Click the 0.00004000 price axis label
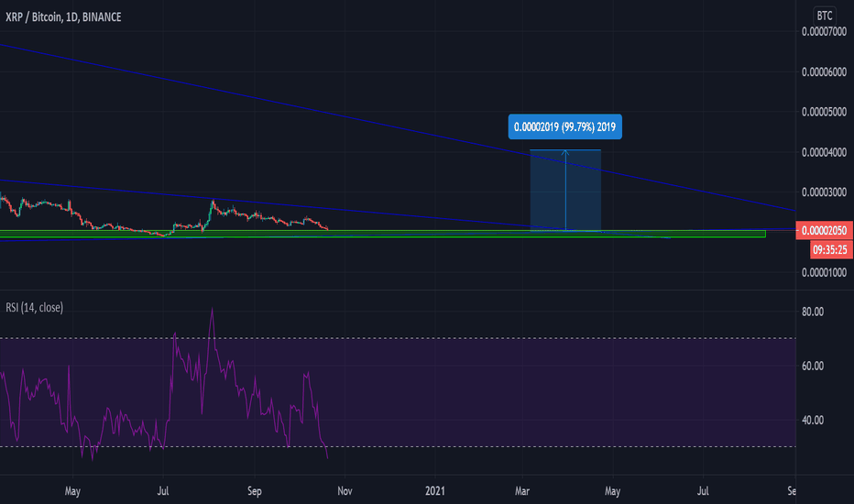Screen dimensions: 854x504 tap(824, 152)
